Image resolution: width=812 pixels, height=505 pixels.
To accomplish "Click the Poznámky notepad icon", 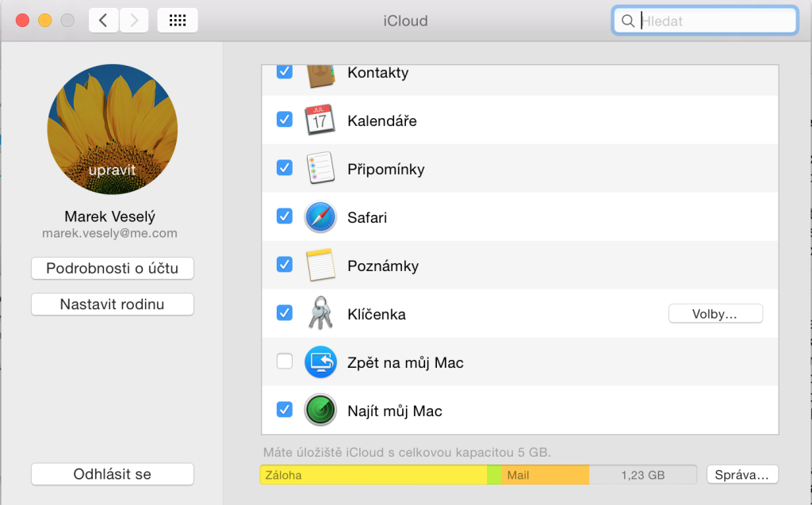I will coord(320,266).
